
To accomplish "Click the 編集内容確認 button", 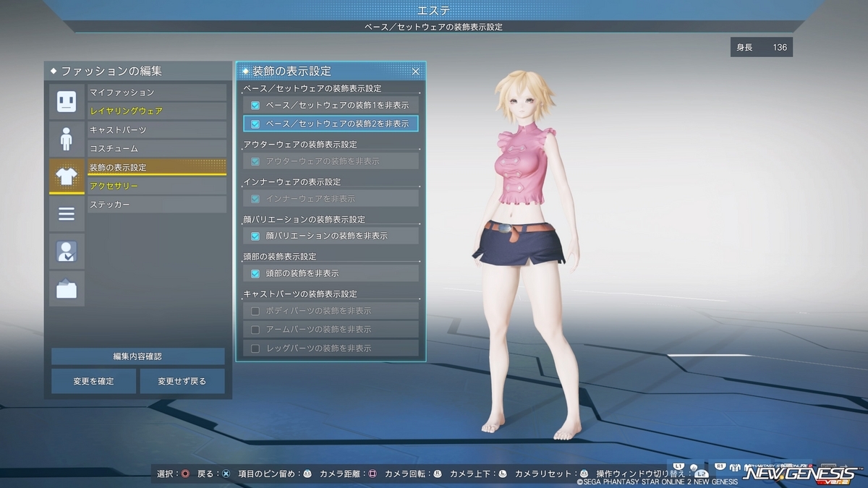I will click(x=137, y=356).
